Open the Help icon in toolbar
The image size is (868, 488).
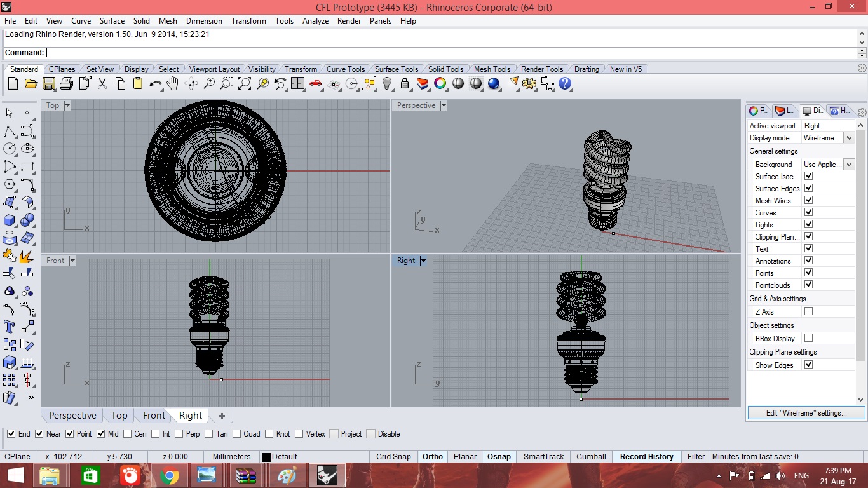tap(565, 83)
